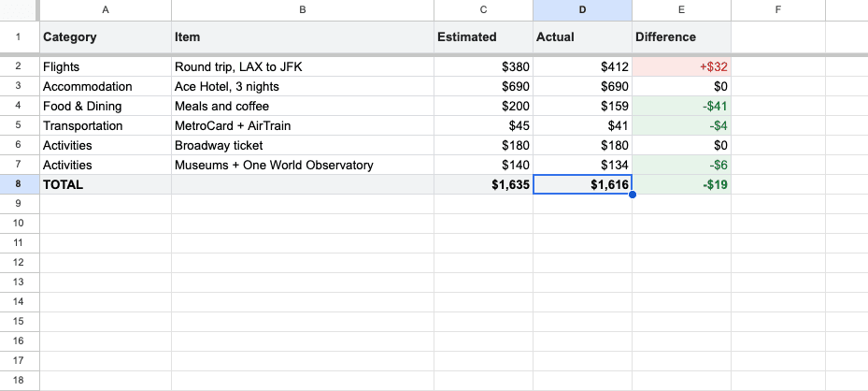This screenshot has width=868, height=391.
Task: Select row 12 header
Action: (x=20, y=263)
